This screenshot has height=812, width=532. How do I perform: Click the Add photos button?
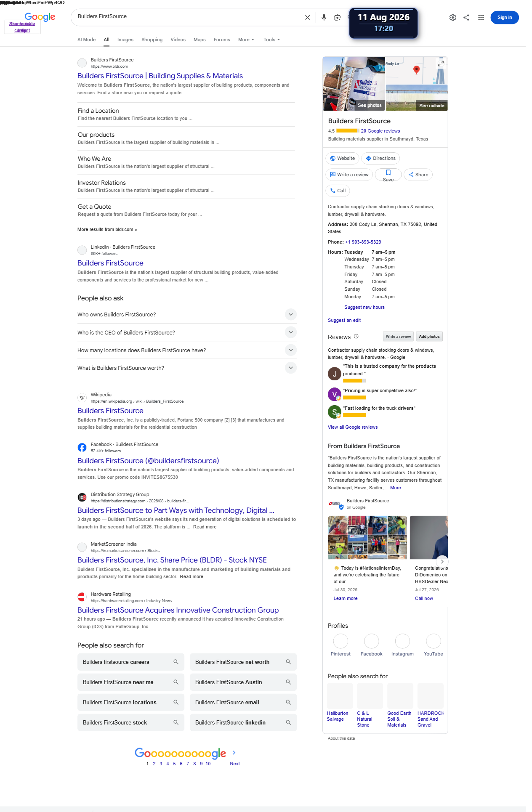(x=429, y=337)
